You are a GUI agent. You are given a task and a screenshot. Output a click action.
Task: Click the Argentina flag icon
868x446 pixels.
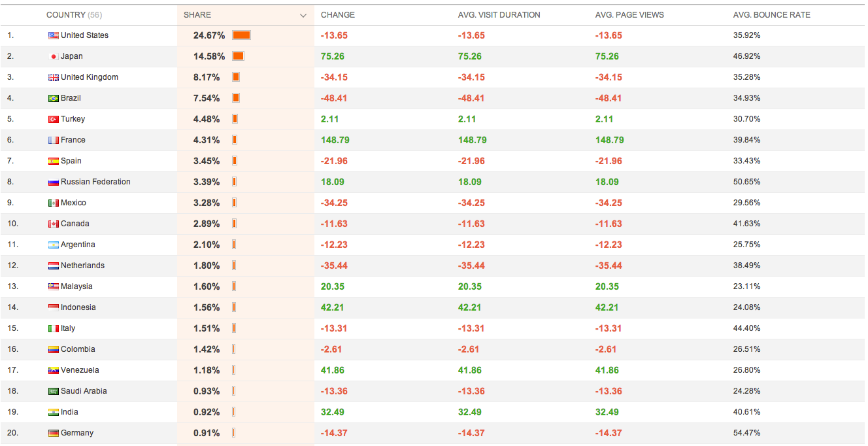click(x=54, y=245)
